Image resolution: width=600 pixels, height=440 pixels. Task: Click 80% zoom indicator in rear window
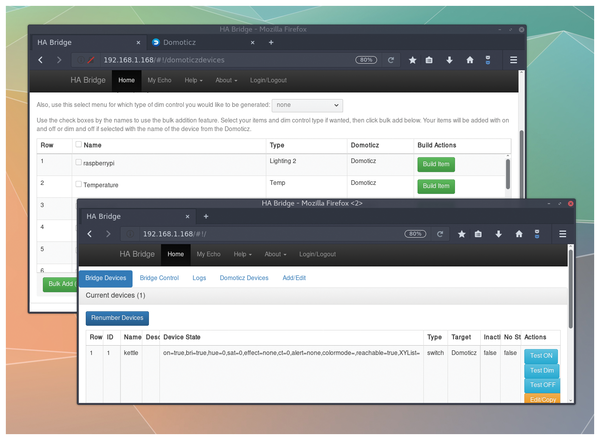pyautogui.click(x=366, y=60)
